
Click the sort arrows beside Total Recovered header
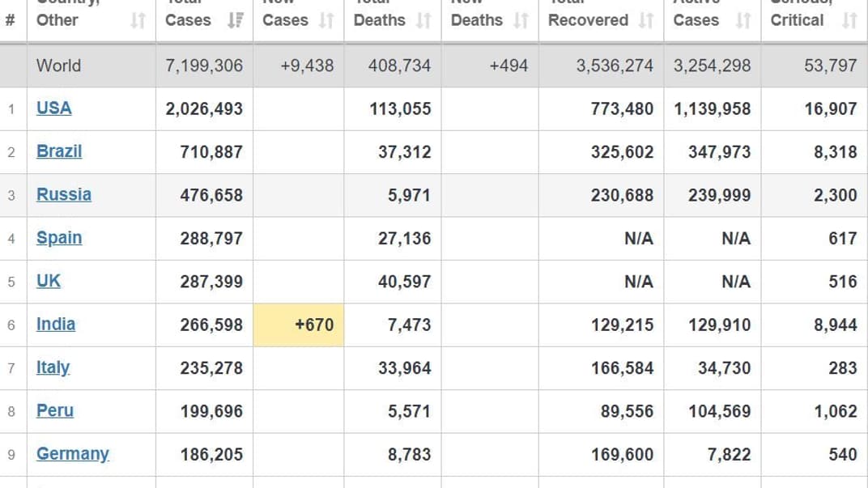click(x=645, y=20)
